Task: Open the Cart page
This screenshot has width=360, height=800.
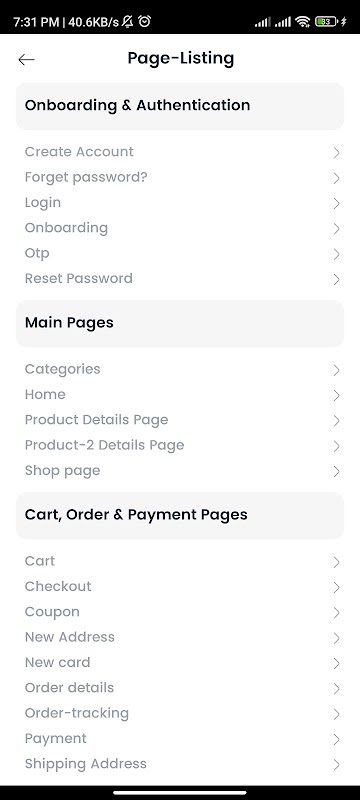Action: coord(180,561)
